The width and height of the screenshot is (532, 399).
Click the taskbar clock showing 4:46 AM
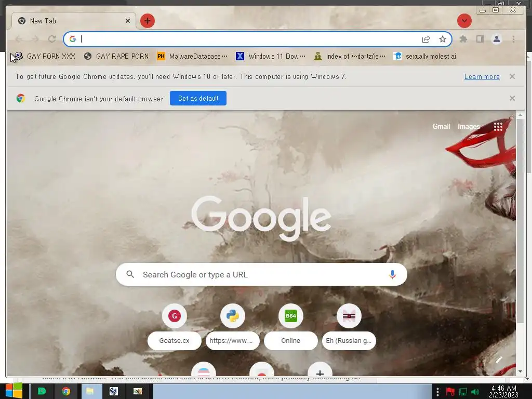tap(503, 392)
